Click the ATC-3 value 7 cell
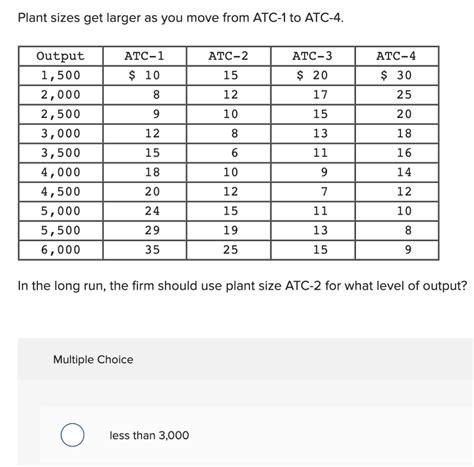Screen dimensions: 474x467 tap(313, 192)
